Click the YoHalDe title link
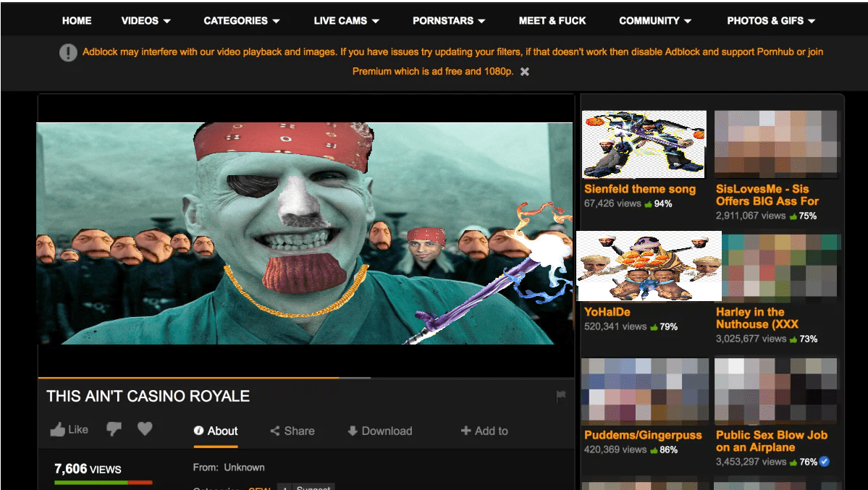Viewport: 868px width, 490px height. click(x=607, y=312)
